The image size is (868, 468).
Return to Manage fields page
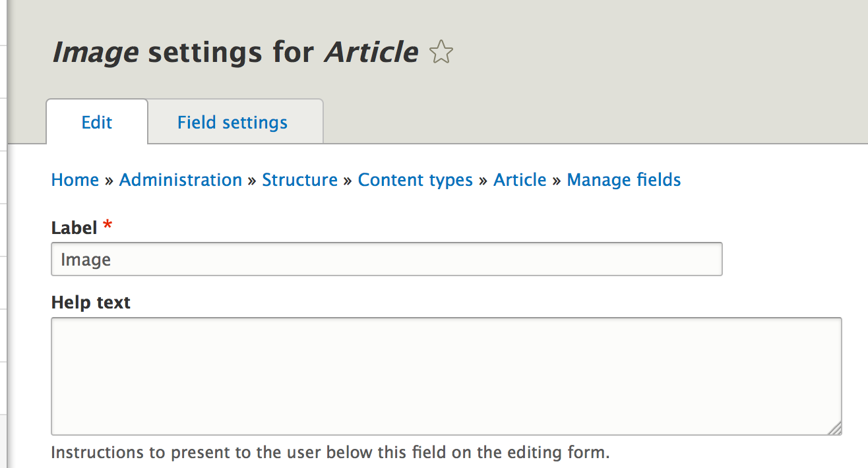pos(623,180)
